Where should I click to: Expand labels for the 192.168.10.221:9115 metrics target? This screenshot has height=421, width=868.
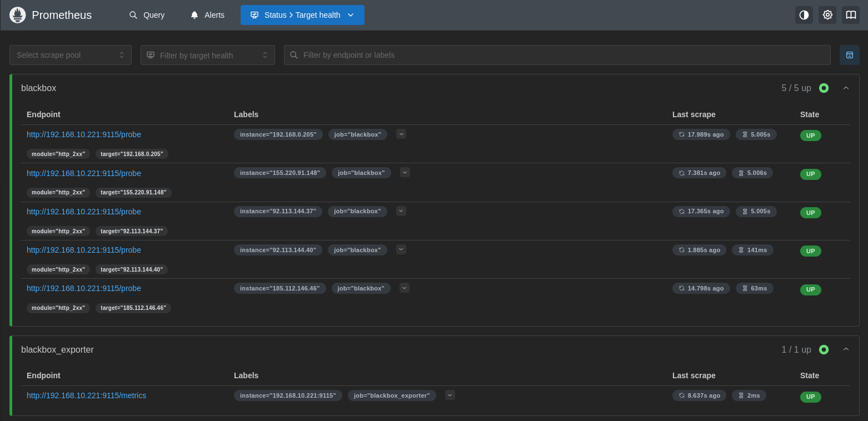pos(450,395)
